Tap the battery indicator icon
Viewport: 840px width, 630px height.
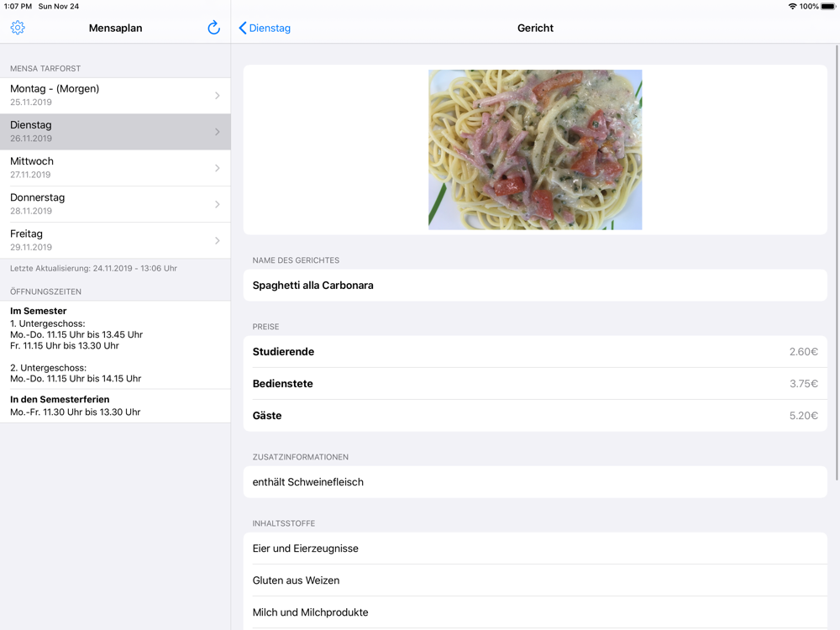tap(828, 7)
